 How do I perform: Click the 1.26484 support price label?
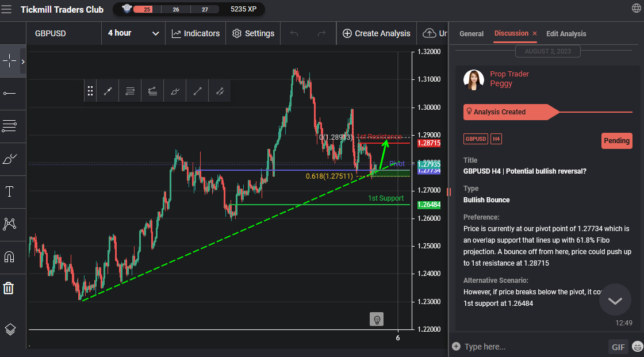pyautogui.click(x=429, y=205)
